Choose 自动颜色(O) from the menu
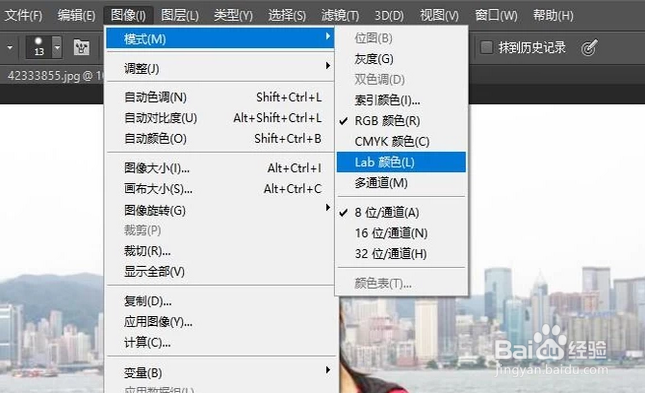Image resolution: width=645 pixels, height=393 pixels. (220, 139)
